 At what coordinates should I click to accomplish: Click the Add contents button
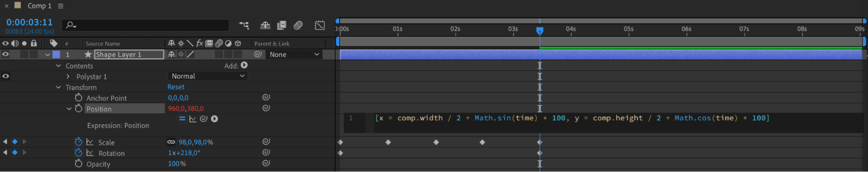(x=244, y=65)
